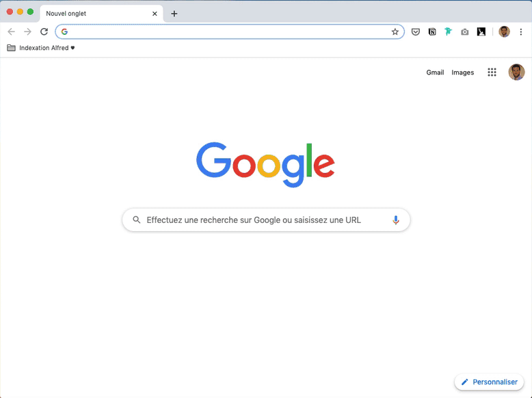This screenshot has width=532, height=398.
Task: Open the Gmail link
Action: [x=435, y=72]
